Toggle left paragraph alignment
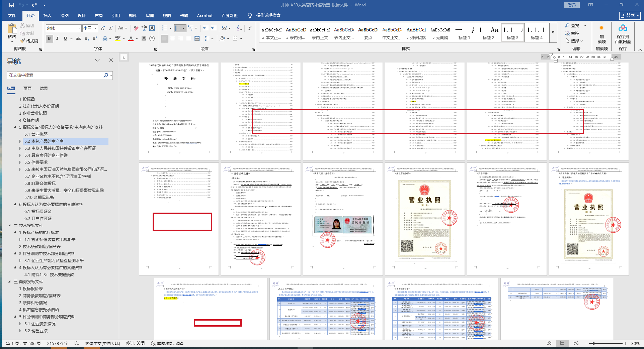The width and height of the screenshot is (644, 349). tap(165, 38)
